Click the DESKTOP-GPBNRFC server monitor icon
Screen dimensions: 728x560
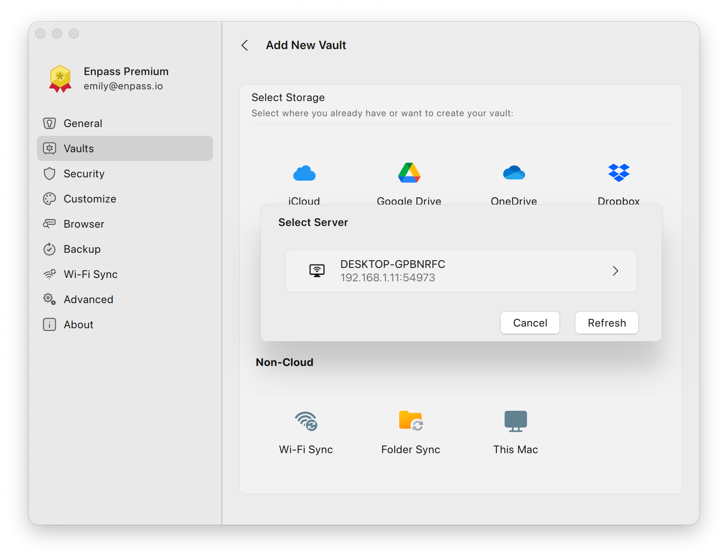(317, 271)
